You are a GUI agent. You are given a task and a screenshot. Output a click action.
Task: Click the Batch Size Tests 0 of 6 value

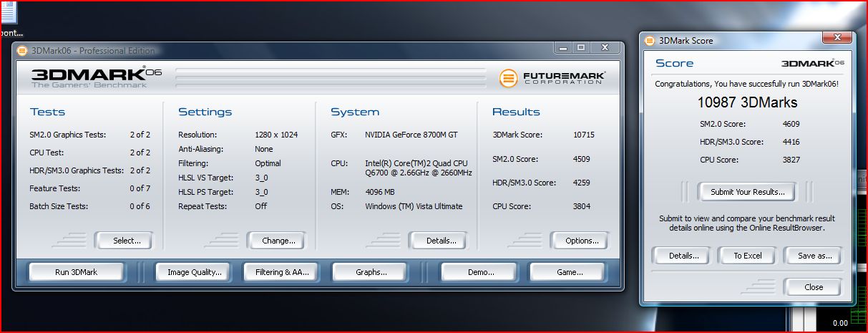pos(140,206)
